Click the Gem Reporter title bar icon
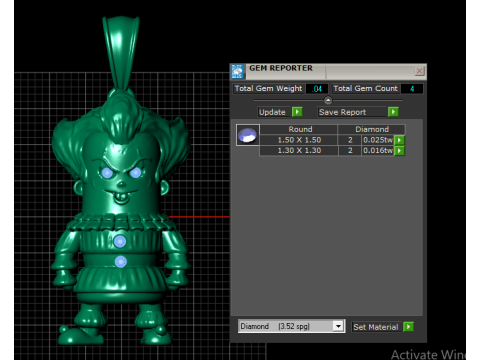480x360 pixels. [x=237, y=71]
